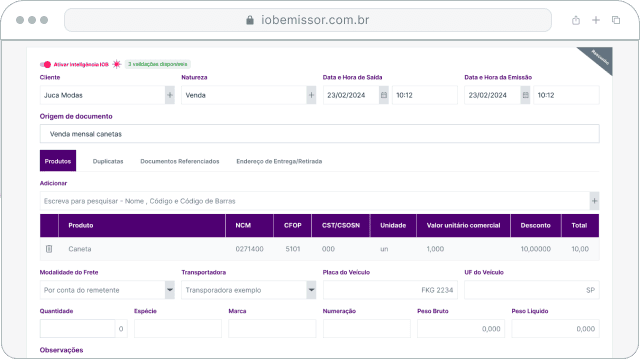Open a new browser tab with plus icon

click(596, 20)
